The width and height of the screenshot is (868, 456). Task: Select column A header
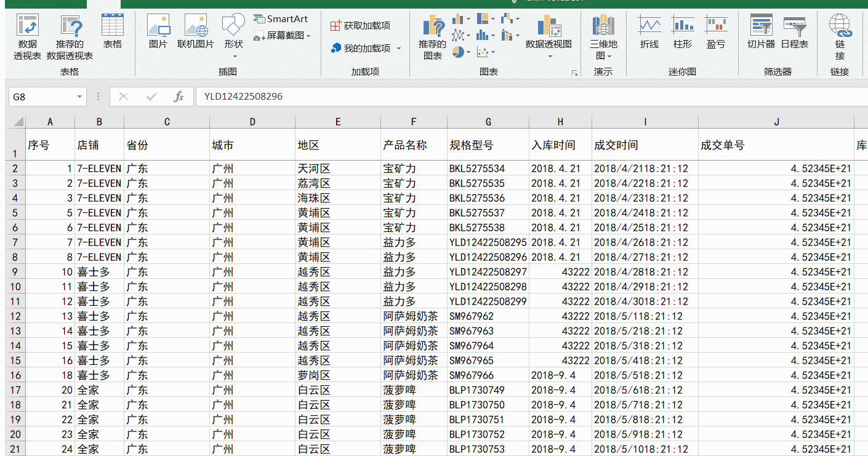point(50,122)
